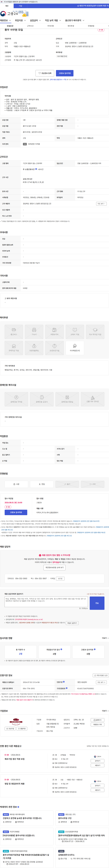Open the 건창하고 운전에 능숙한 총무사무원 recommendation
109x868 pixels.
coord(22,818)
